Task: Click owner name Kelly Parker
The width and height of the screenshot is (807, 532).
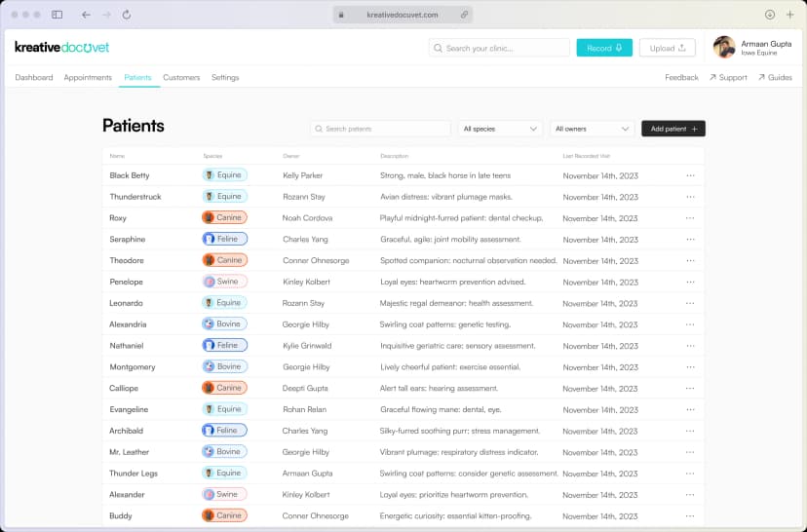Action: tap(302, 175)
